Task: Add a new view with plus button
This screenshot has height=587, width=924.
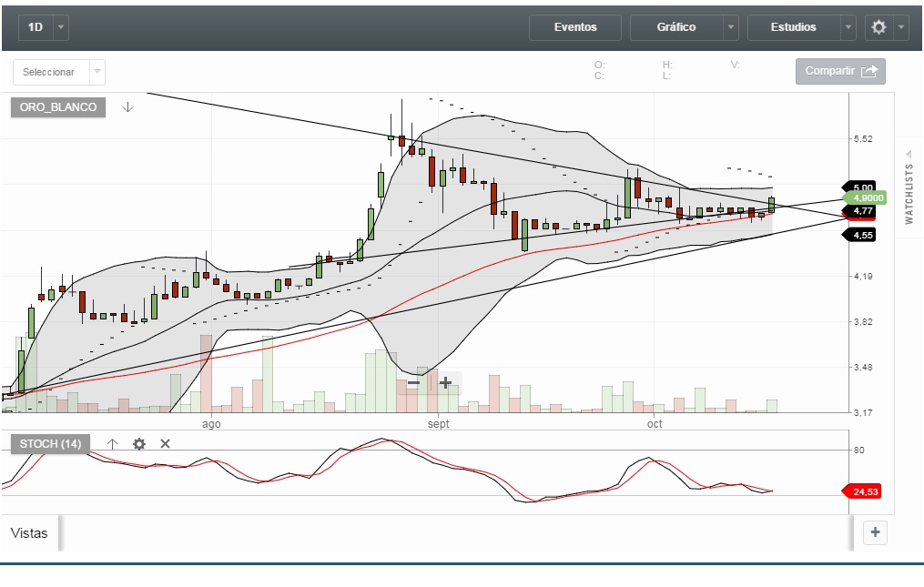Action: [x=875, y=532]
